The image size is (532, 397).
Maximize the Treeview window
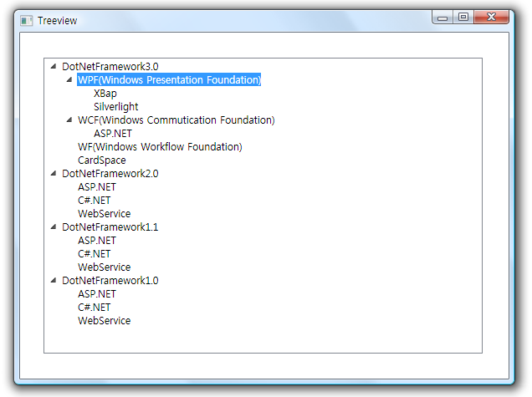(463, 17)
